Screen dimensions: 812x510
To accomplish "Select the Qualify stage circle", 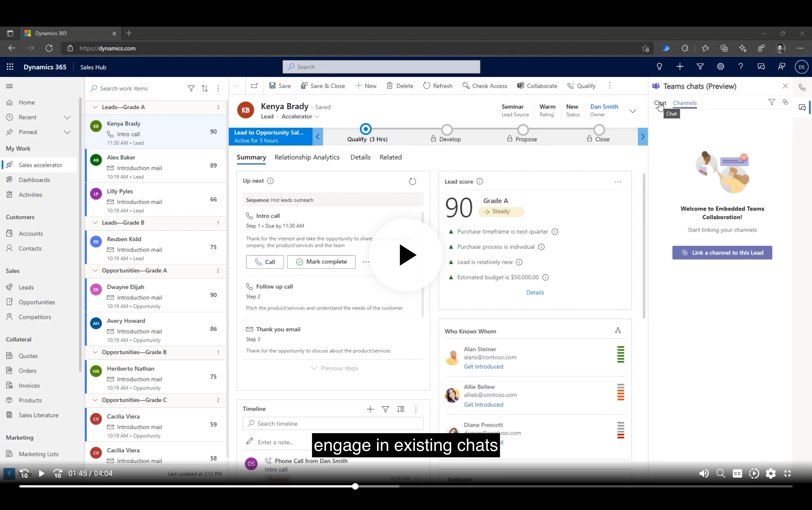I will tap(366, 129).
